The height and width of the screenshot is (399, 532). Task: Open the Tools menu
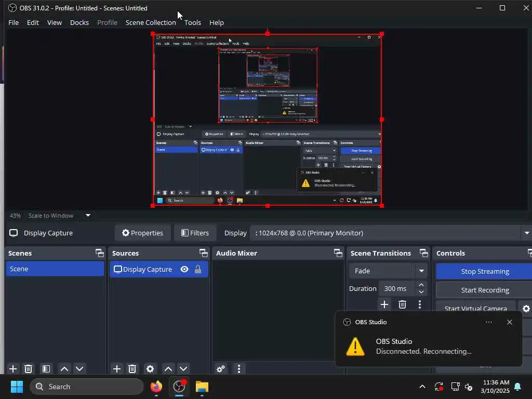pyautogui.click(x=193, y=22)
